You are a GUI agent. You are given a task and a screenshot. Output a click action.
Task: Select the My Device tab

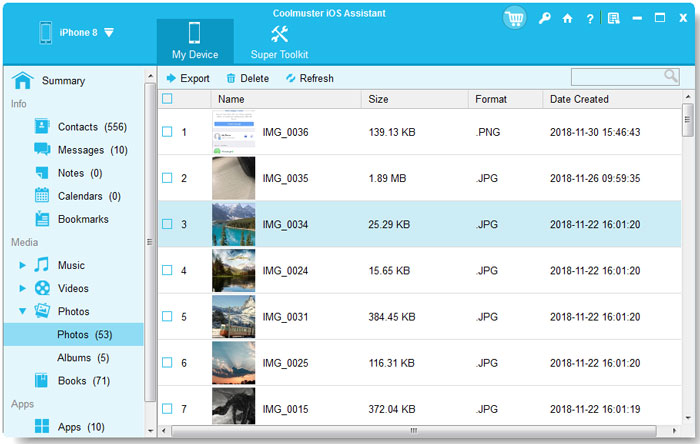[x=195, y=41]
